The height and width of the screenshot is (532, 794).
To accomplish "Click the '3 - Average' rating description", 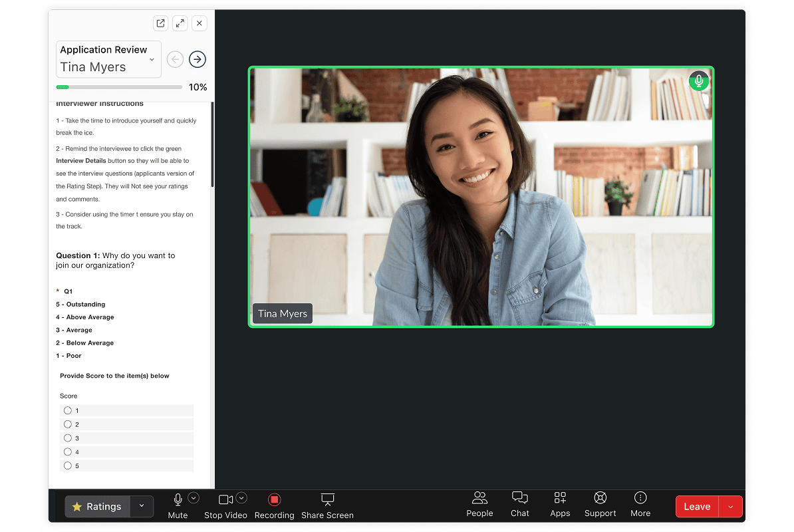I will 74,330.
